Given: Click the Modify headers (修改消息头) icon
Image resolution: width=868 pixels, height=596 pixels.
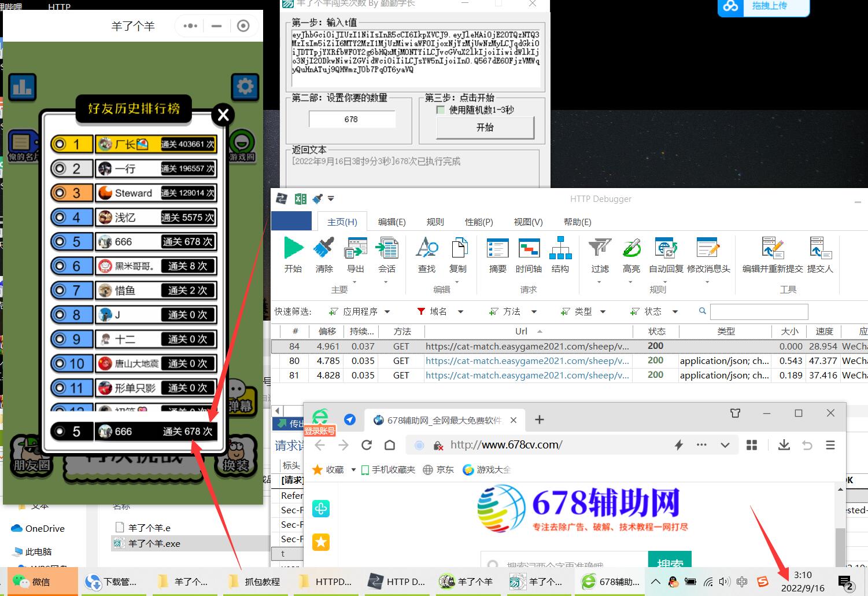Looking at the screenshot, I should (708, 248).
